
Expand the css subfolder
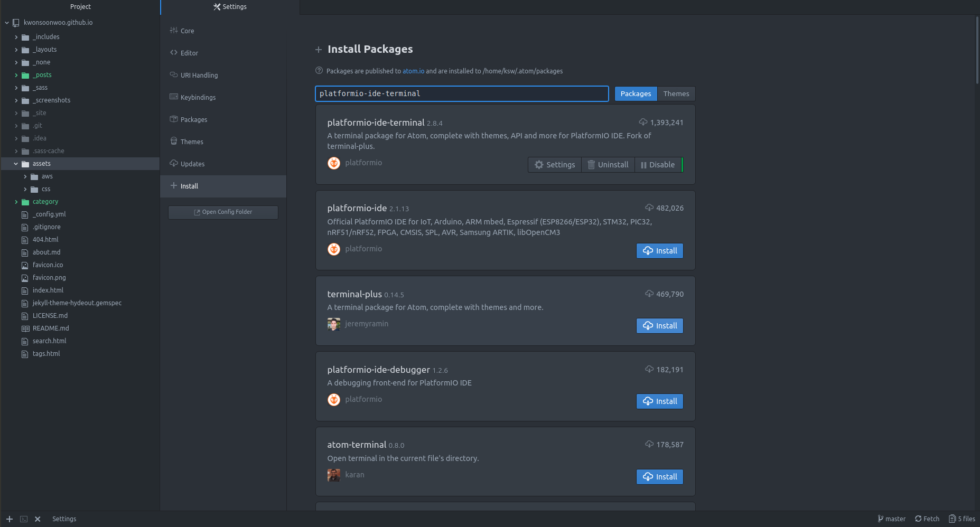pos(25,189)
